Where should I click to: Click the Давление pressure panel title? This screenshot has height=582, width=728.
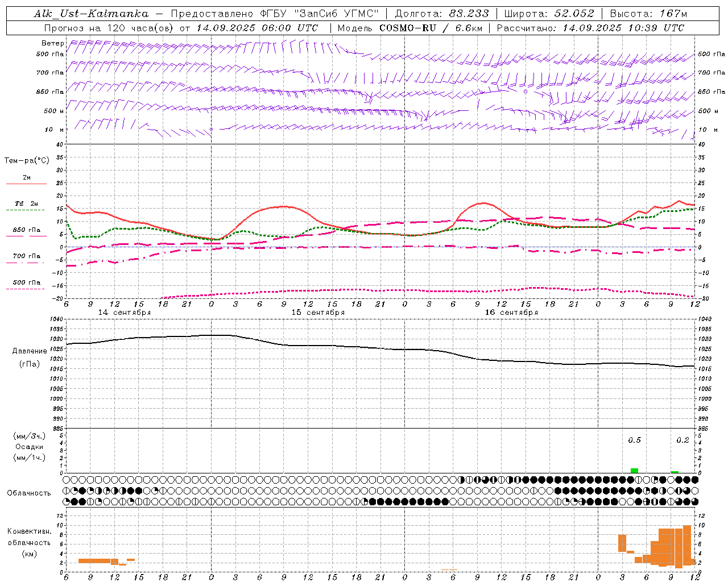[x=28, y=351]
